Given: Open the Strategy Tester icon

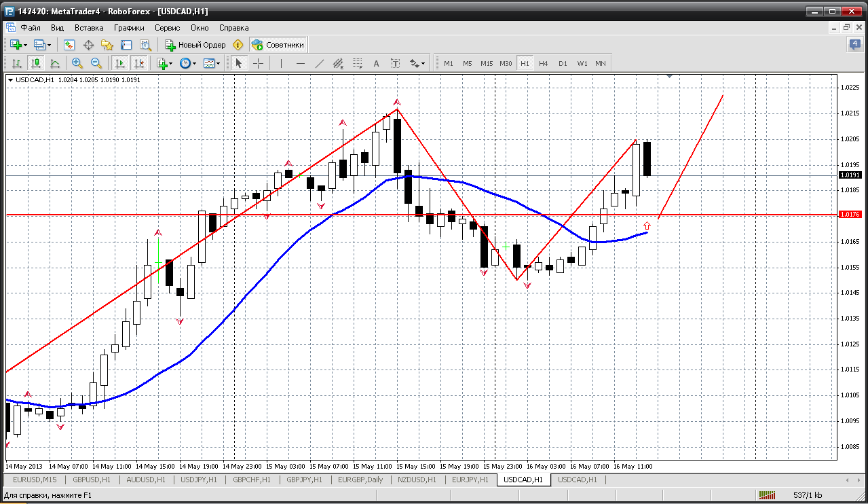Looking at the screenshot, I should 145,45.
